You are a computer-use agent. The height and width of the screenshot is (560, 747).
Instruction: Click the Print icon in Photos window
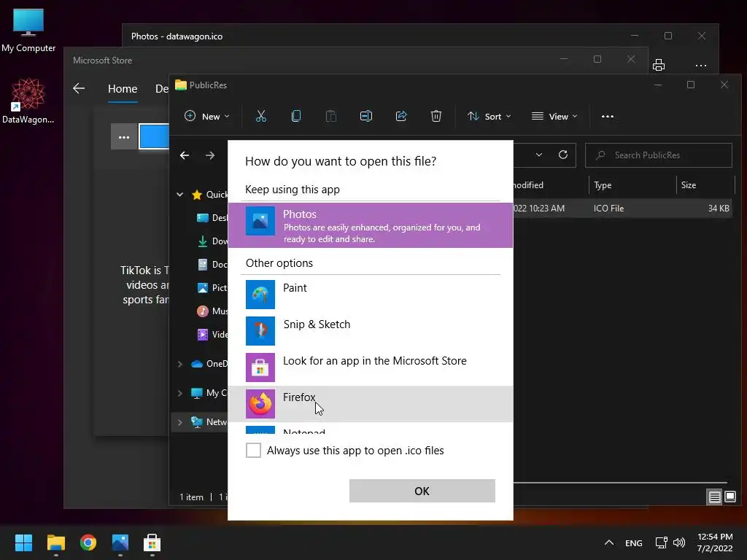coord(659,65)
